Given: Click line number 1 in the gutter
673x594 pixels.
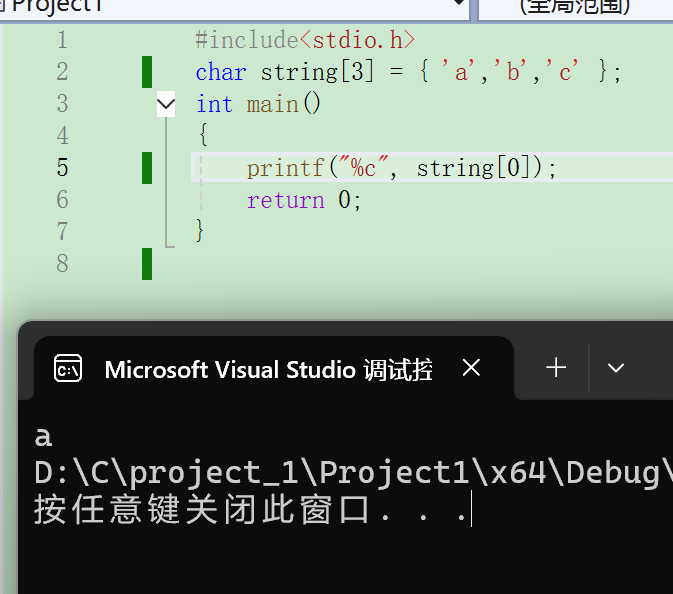Looking at the screenshot, I should pyautogui.click(x=63, y=41).
